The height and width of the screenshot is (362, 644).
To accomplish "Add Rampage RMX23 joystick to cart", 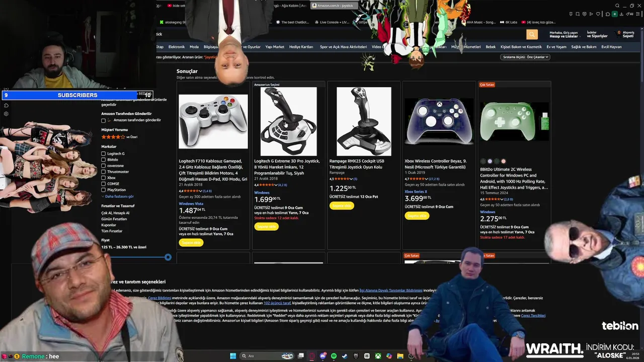I will coord(342,206).
